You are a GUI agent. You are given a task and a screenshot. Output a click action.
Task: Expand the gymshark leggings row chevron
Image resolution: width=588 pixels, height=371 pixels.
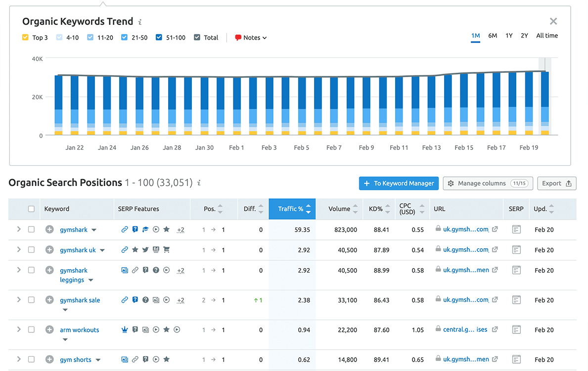point(19,270)
